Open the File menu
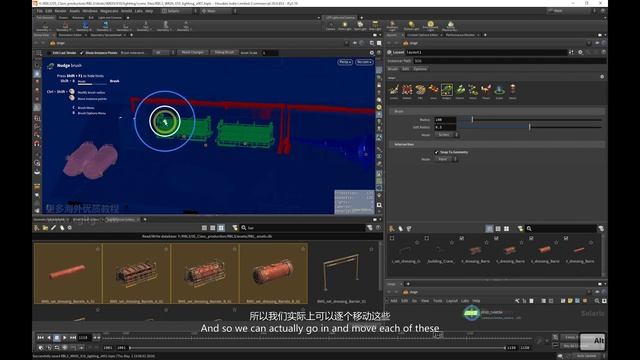 (x=40, y=11)
